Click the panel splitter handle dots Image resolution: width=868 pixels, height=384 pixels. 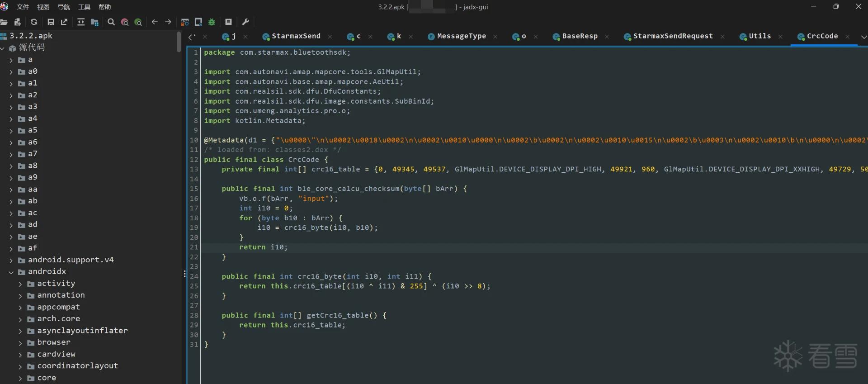click(x=184, y=274)
